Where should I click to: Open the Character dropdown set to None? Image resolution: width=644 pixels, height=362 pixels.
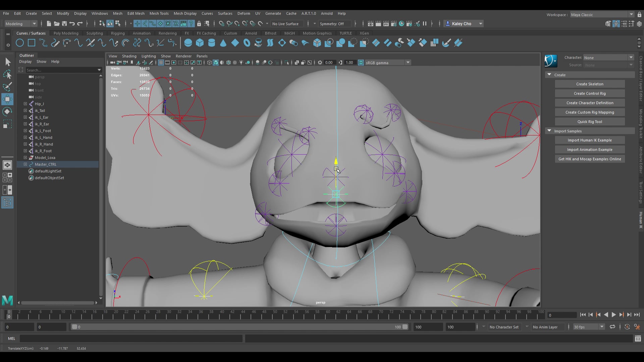click(x=608, y=57)
